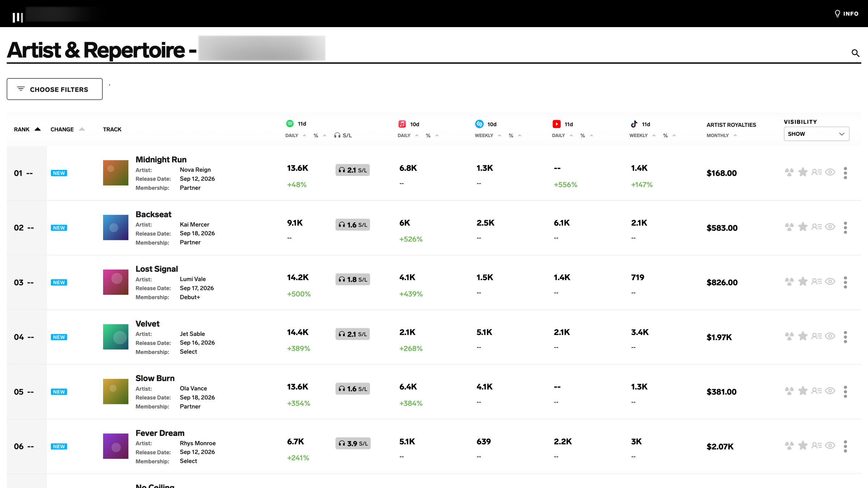Toggle visibility eye for Lost Signal
This screenshot has height=488, width=868.
click(x=830, y=281)
